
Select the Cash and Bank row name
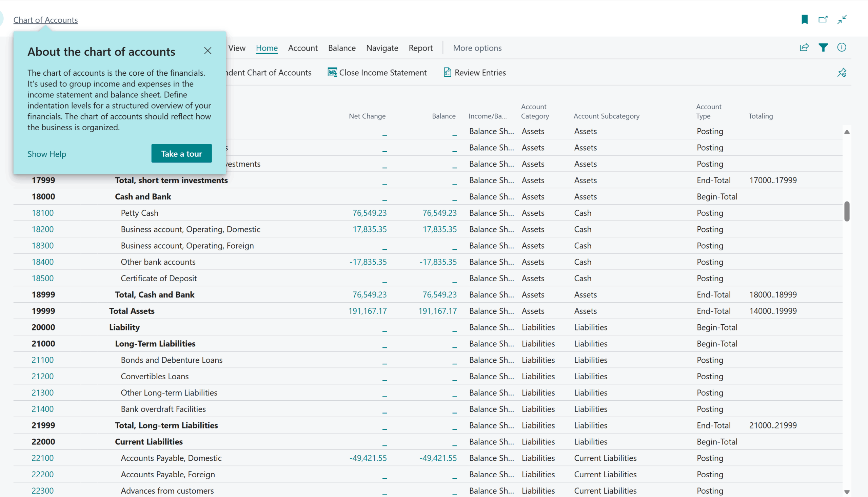143,197
